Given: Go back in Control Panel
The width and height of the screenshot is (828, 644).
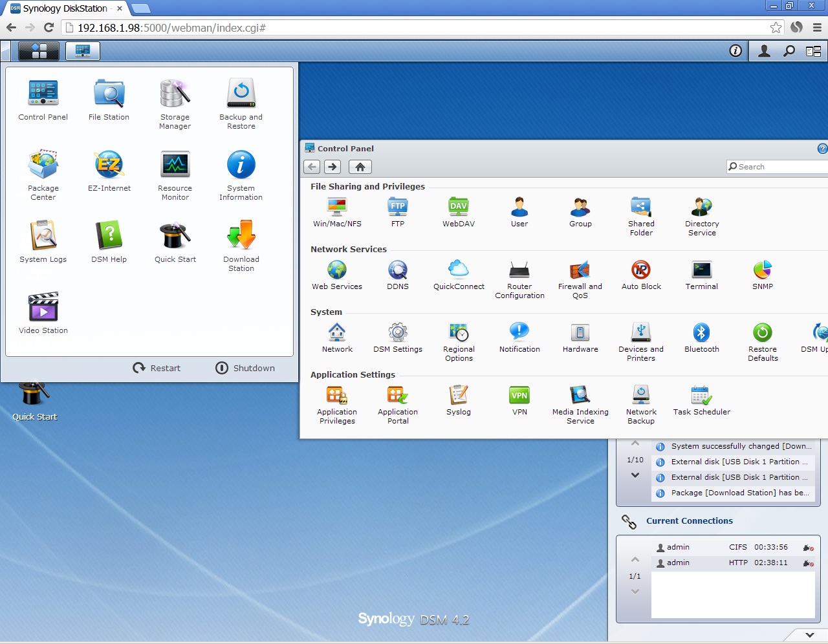Looking at the screenshot, I should [312, 167].
